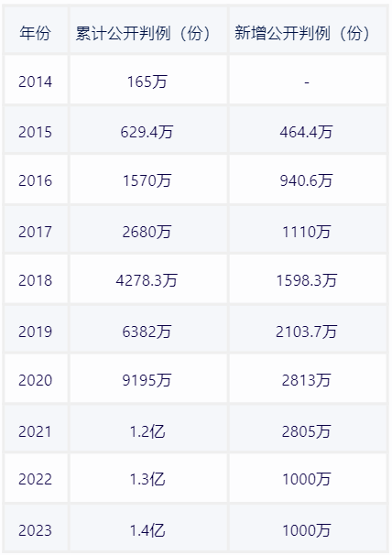Screen dimensions: 392x555
Task: Select the 2015 year cell
Action: (36, 130)
